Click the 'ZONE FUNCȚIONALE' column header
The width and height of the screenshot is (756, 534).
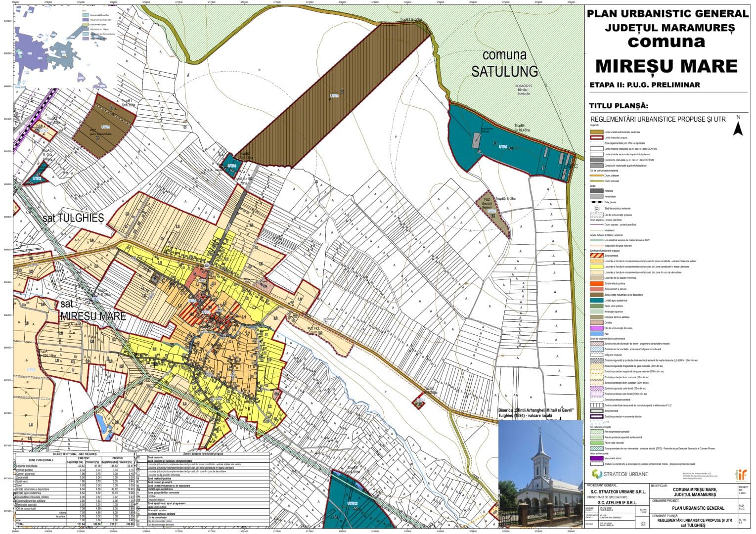coord(41,460)
